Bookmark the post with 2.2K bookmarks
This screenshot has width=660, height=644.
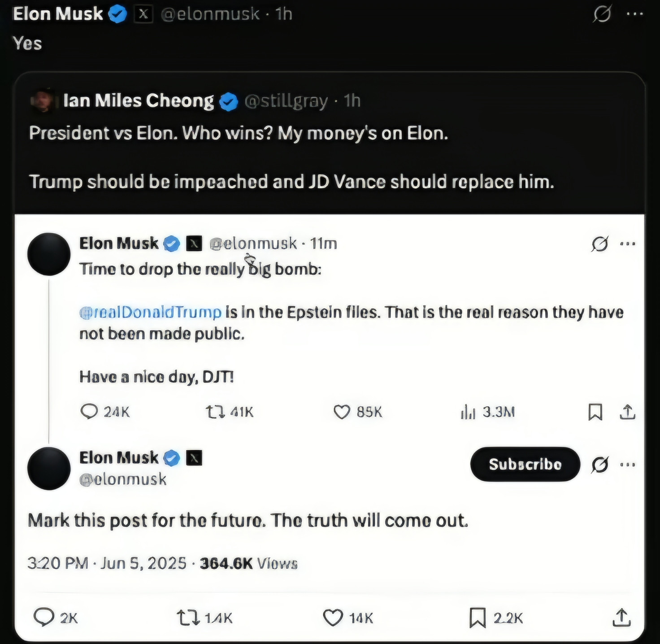478,618
